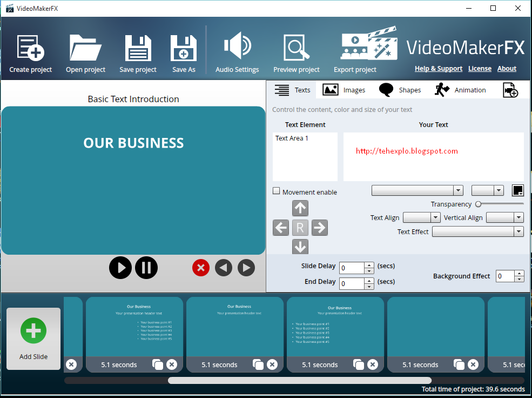This screenshot has height=398, width=532.
Task: Move text up with the up arrow
Action: tap(300, 208)
